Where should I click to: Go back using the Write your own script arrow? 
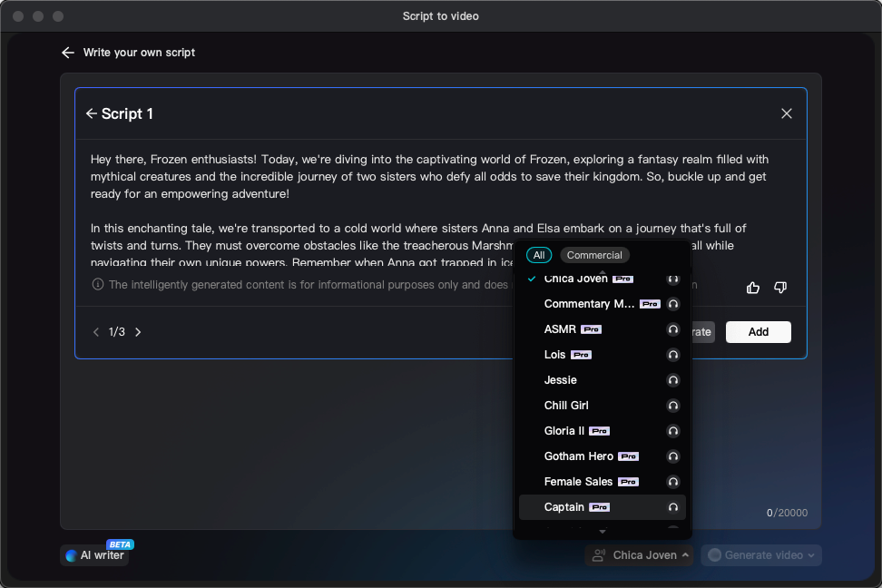[68, 53]
